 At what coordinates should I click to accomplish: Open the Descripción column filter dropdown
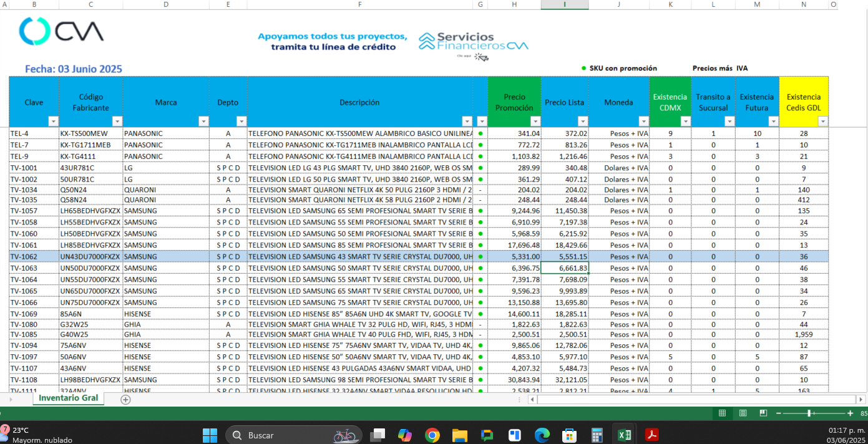tap(467, 121)
